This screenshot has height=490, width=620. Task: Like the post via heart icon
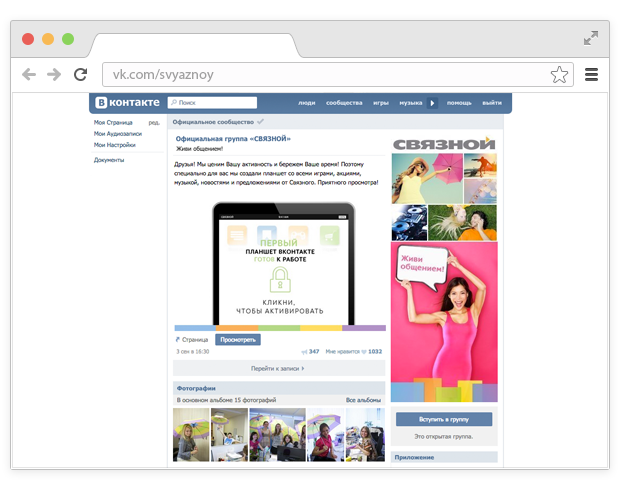(364, 352)
